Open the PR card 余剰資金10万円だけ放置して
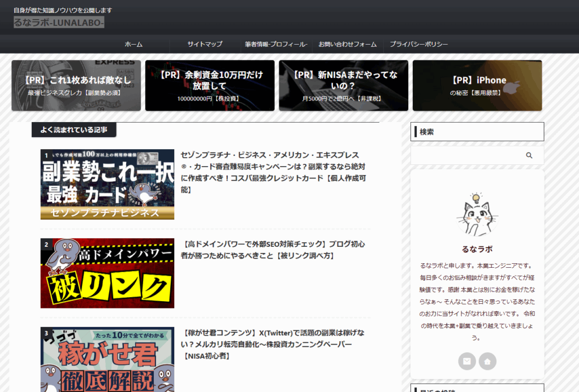Screen dimensions: 579x392 (x=210, y=85)
